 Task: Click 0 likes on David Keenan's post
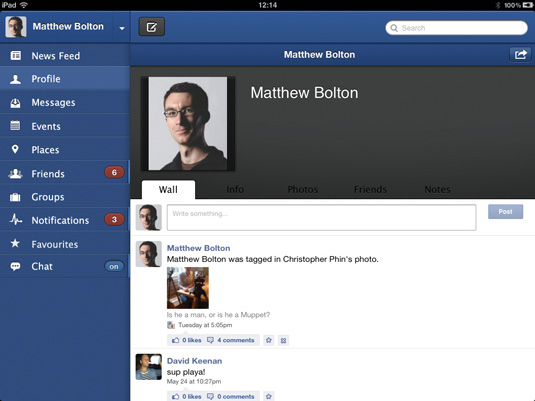192,397
